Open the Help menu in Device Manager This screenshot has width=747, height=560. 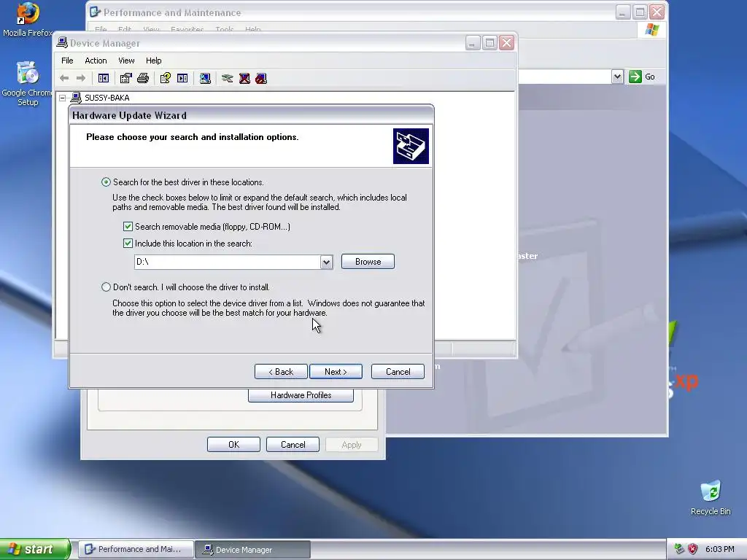click(153, 61)
